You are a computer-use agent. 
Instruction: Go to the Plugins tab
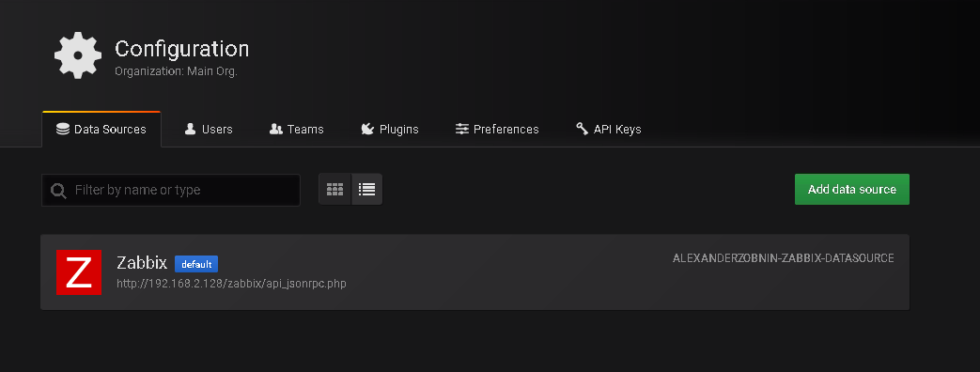[389, 130]
